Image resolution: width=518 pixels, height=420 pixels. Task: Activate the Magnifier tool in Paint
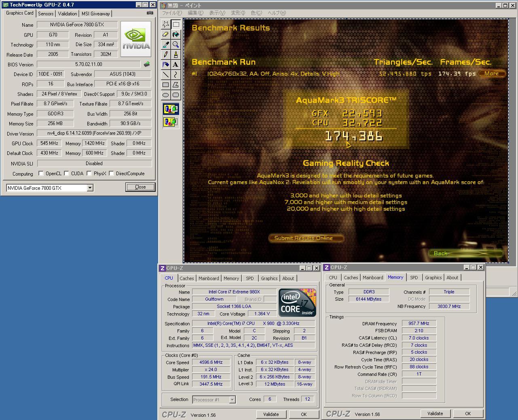tap(175, 45)
